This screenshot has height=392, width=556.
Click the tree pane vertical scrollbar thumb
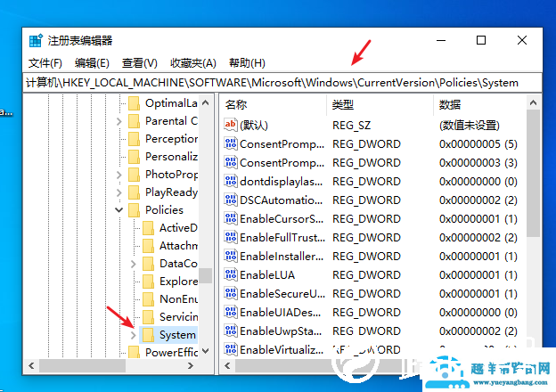(x=205, y=276)
